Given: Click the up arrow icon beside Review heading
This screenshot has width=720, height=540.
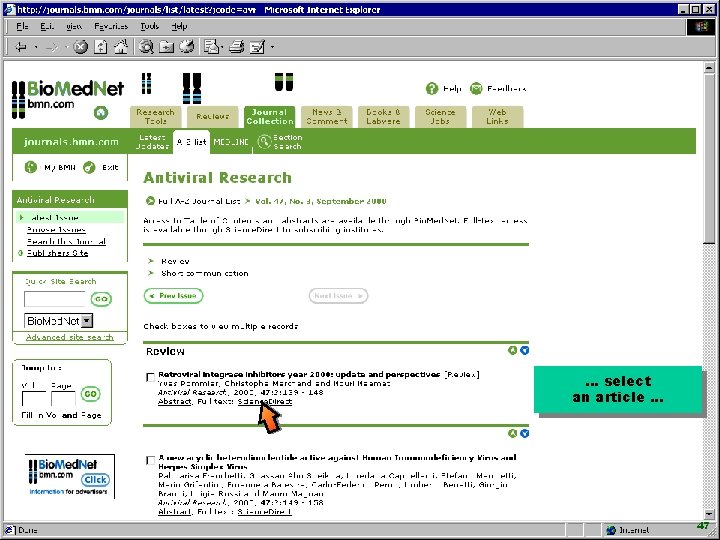Looking at the screenshot, I should coord(512,350).
